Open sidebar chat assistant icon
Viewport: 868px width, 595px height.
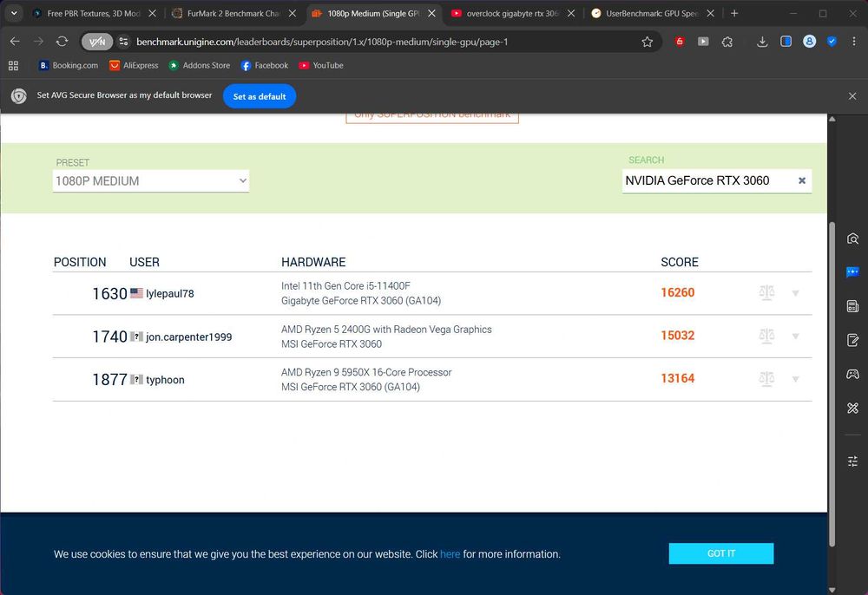tap(852, 272)
